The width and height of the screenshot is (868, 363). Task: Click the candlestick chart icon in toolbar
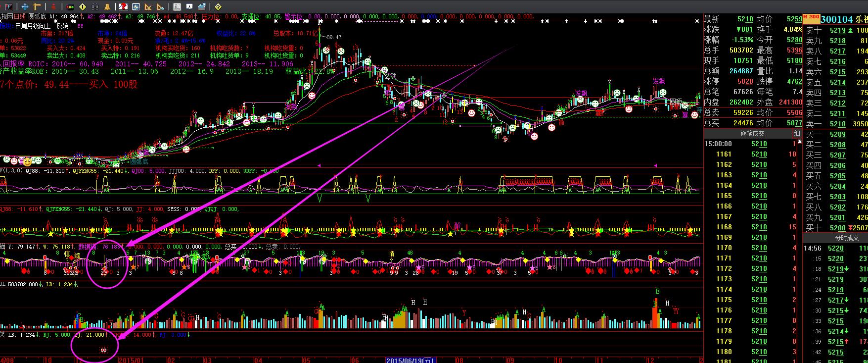point(9,7)
